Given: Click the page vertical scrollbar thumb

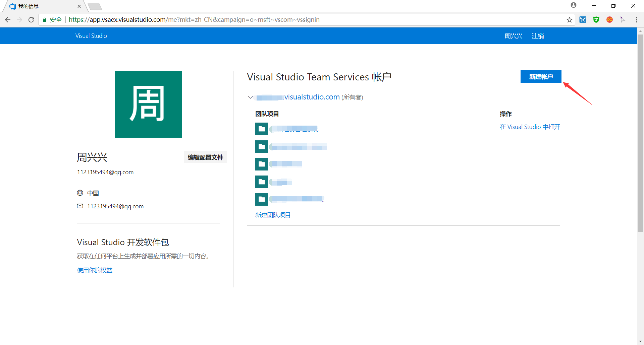Looking at the screenshot, I should [640, 133].
